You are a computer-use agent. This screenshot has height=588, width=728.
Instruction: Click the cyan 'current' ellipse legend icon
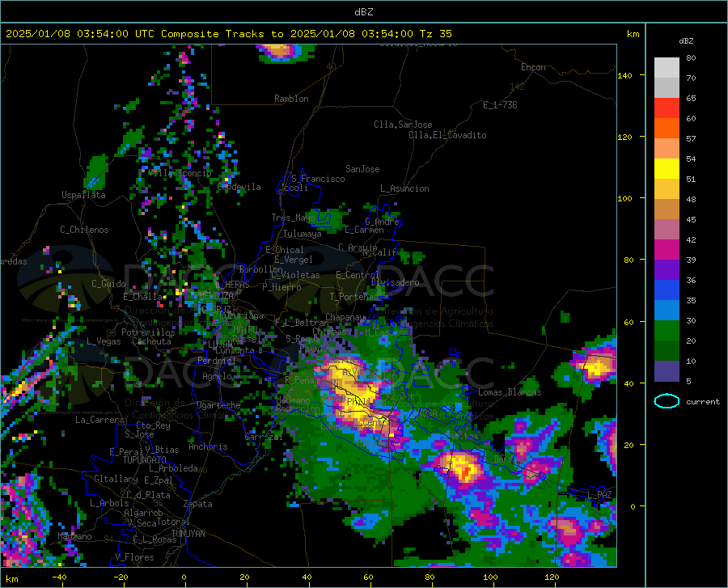click(667, 401)
